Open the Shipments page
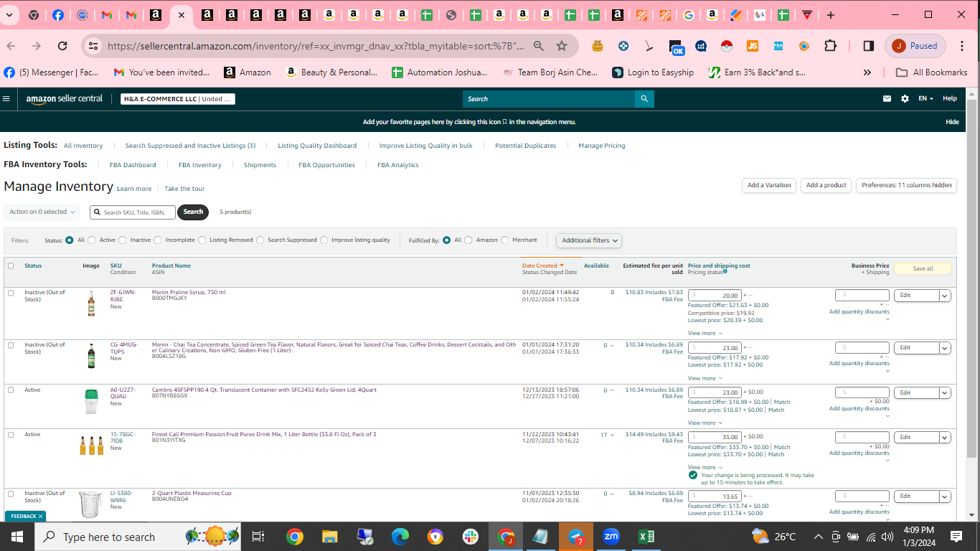 (260, 165)
